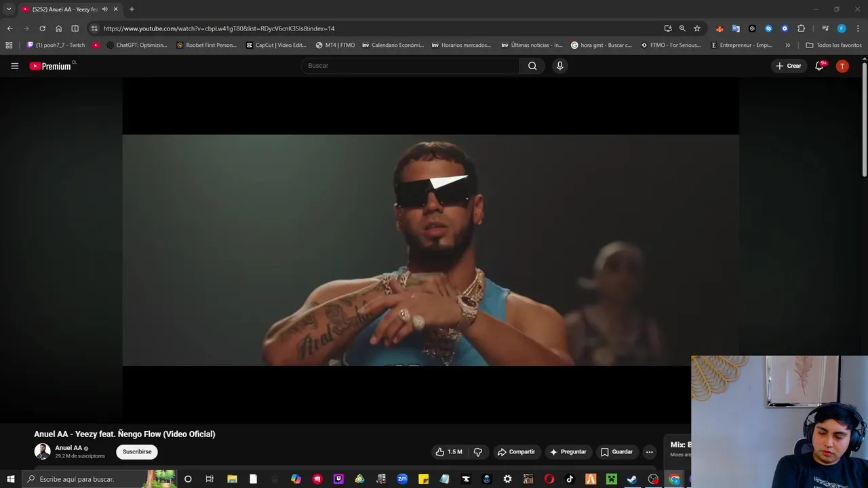Open the account avatar menu
The height and width of the screenshot is (488, 868).
(842, 66)
